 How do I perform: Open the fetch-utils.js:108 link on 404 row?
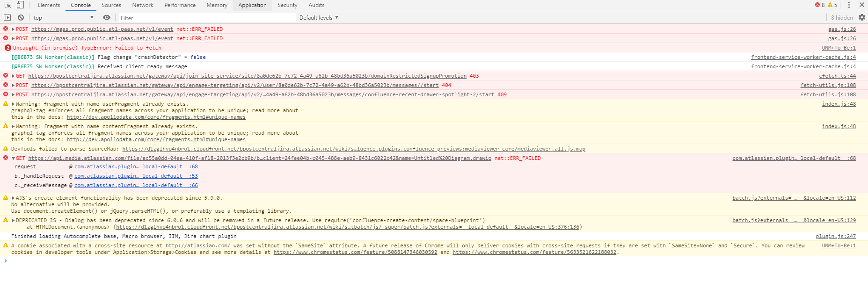point(828,85)
